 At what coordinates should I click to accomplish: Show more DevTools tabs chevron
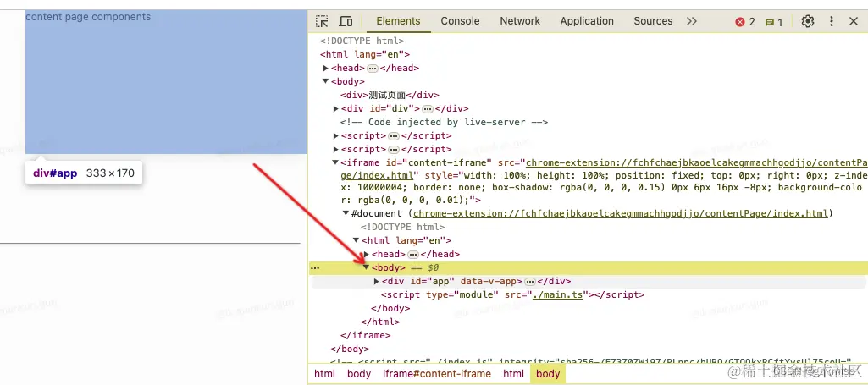[x=691, y=21]
